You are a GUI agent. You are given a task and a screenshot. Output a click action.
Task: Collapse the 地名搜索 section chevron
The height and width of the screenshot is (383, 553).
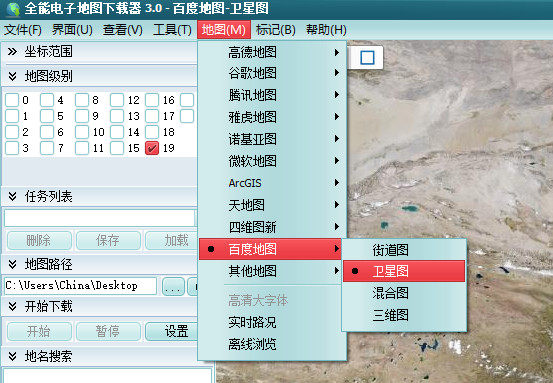click(x=12, y=356)
